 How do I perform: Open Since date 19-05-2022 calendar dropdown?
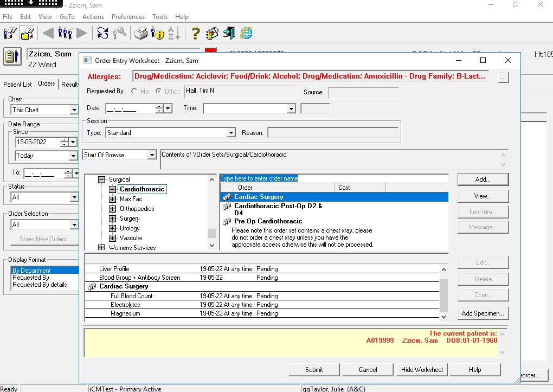pyautogui.click(x=73, y=142)
